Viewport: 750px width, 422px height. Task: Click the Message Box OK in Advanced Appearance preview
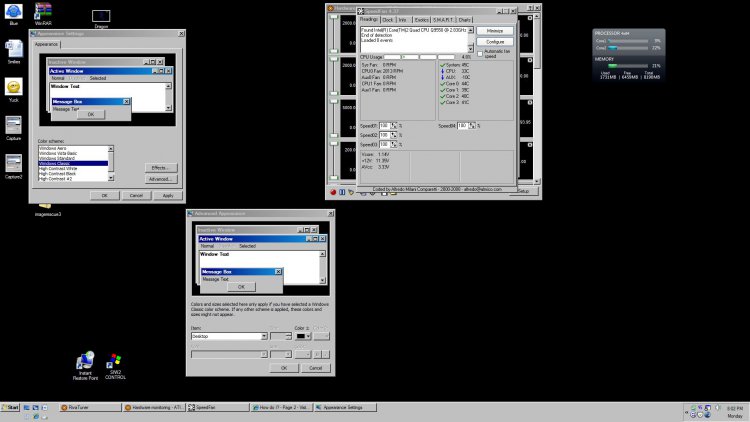pos(241,287)
